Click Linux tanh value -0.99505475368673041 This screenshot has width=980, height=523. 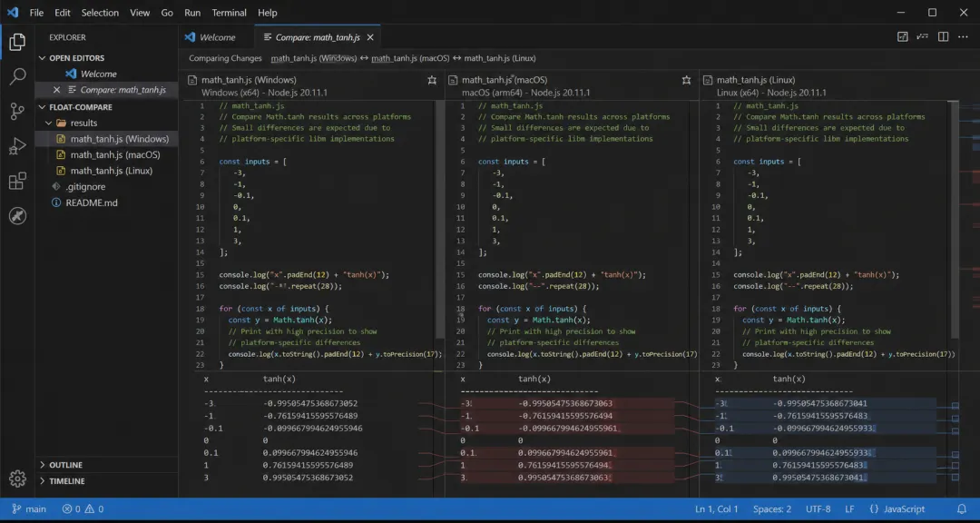pyautogui.click(x=819, y=403)
